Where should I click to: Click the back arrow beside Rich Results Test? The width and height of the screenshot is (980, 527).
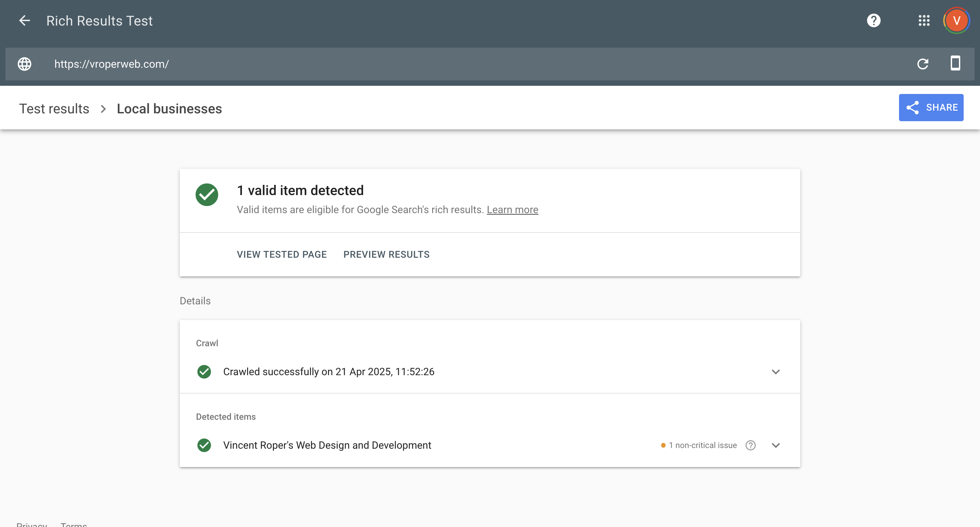tap(24, 20)
